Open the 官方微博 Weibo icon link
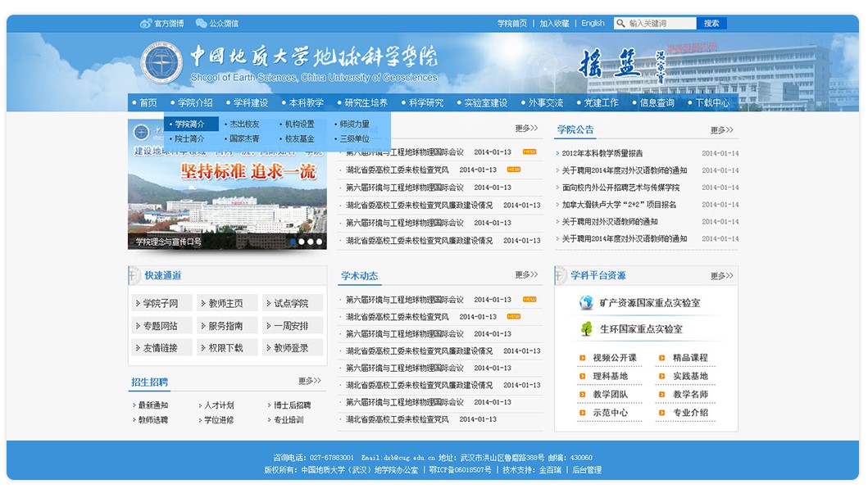This screenshot has height=493, width=868. (146, 23)
